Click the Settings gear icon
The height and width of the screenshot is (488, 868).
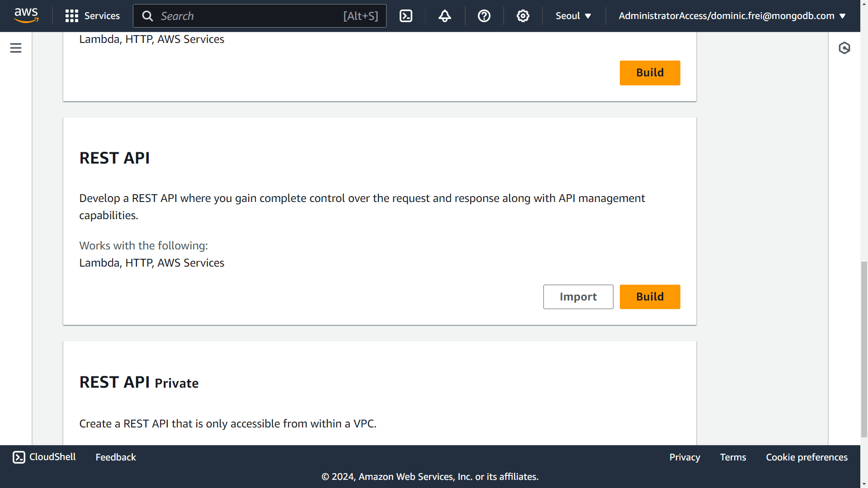pyautogui.click(x=523, y=16)
